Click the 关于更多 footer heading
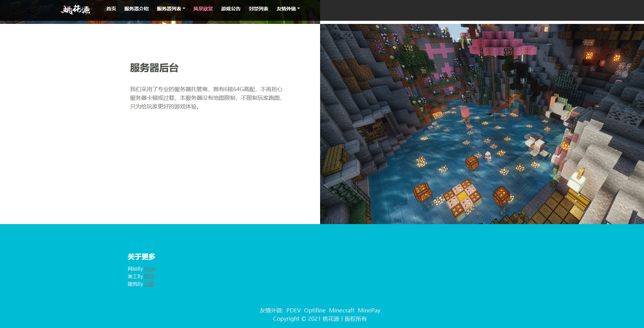 coord(141,257)
